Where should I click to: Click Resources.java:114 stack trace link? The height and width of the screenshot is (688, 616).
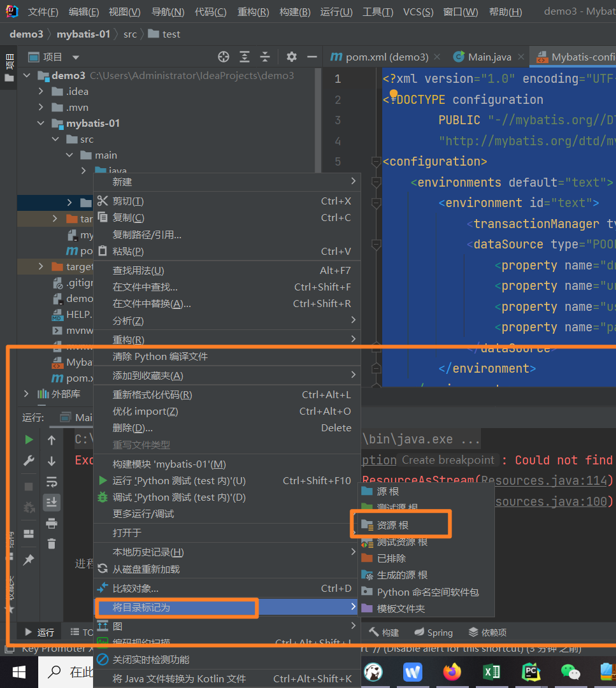point(543,480)
